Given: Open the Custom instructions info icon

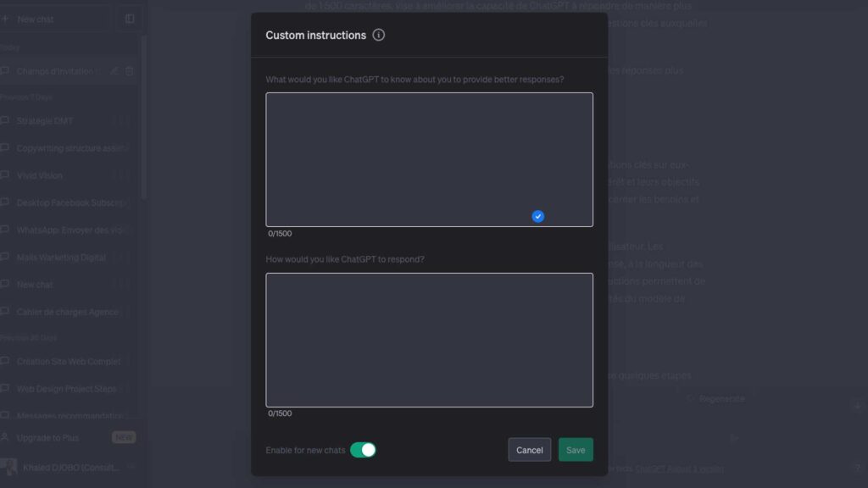Looking at the screenshot, I should point(379,35).
